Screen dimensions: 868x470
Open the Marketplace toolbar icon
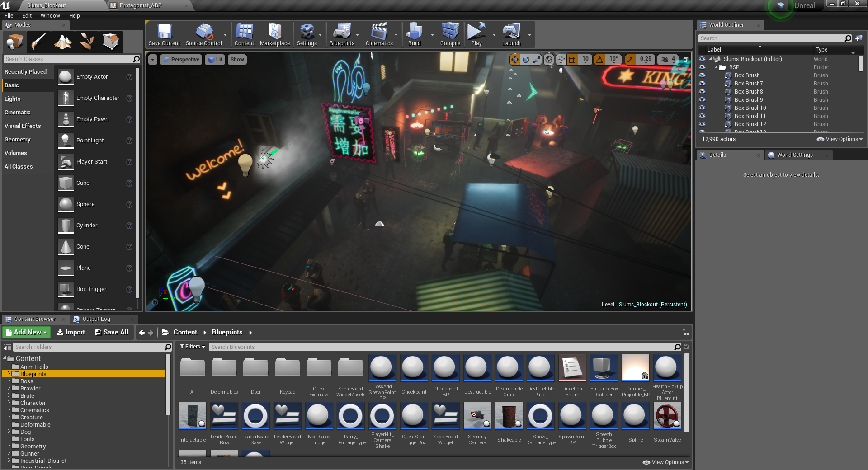[275, 34]
